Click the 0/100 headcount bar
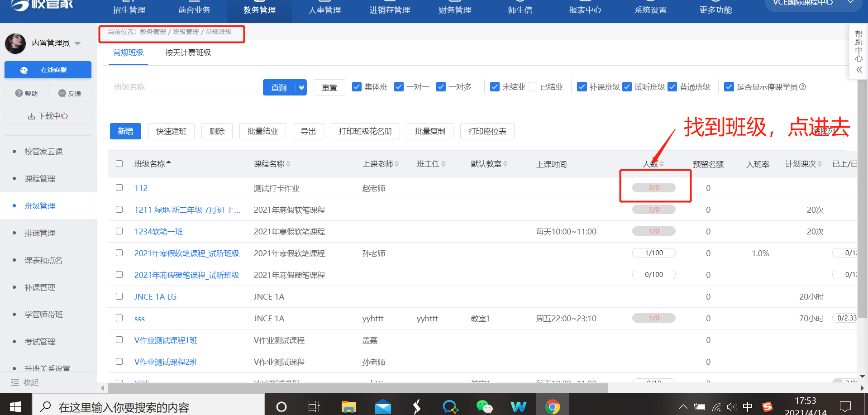 click(654, 274)
